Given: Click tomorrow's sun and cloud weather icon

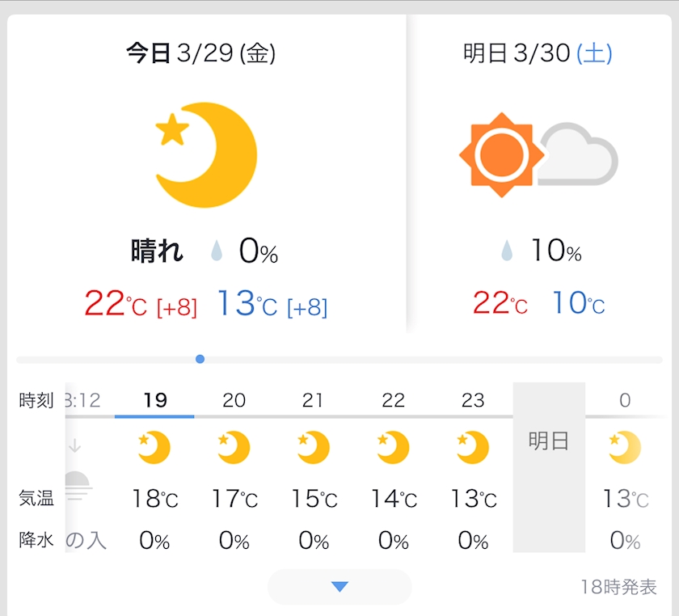Looking at the screenshot, I should [x=538, y=155].
